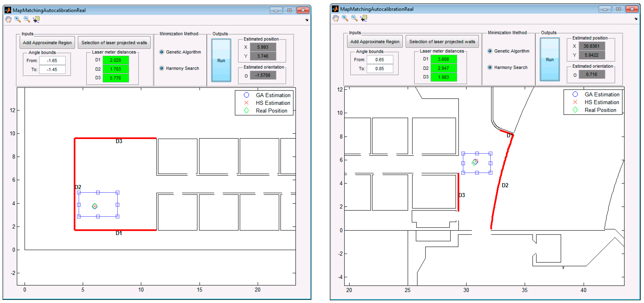The height and width of the screenshot is (303, 644).
Task: Expand left window toolbar corner arrow
Action: click(x=307, y=20)
